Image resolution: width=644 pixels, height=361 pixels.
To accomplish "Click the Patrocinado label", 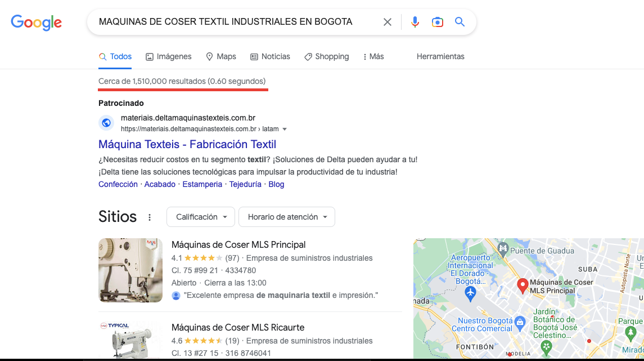I will [121, 103].
